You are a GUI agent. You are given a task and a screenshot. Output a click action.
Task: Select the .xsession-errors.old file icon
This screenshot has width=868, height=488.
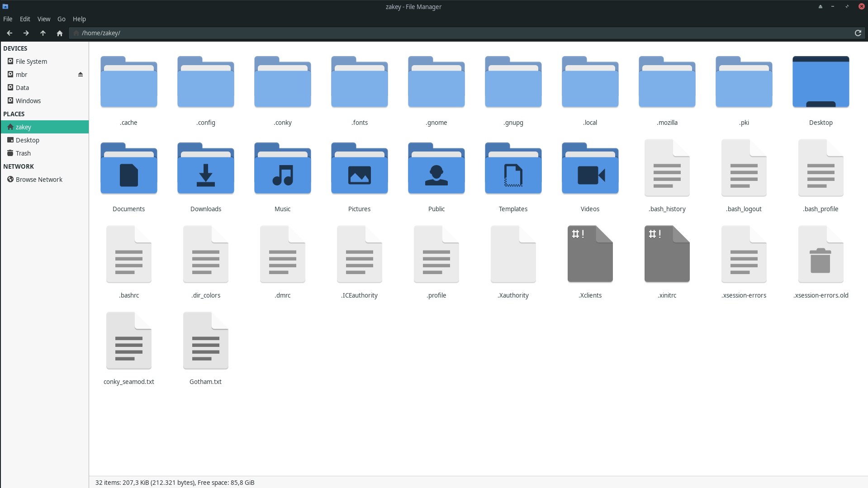tap(821, 254)
